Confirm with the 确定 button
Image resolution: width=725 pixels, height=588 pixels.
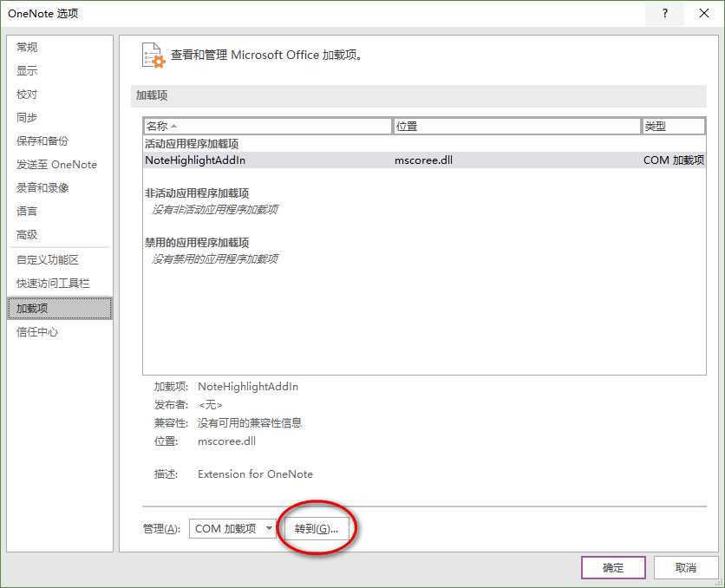coord(613,568)
